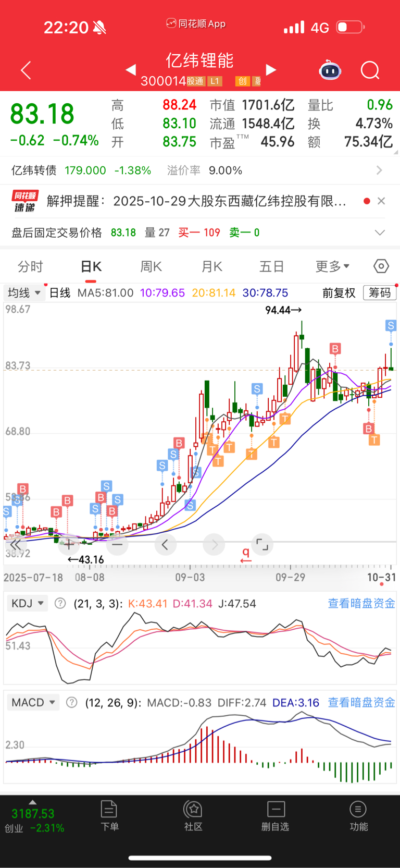
Task: Open 社区 community tab at bottom
Action: 193,816
